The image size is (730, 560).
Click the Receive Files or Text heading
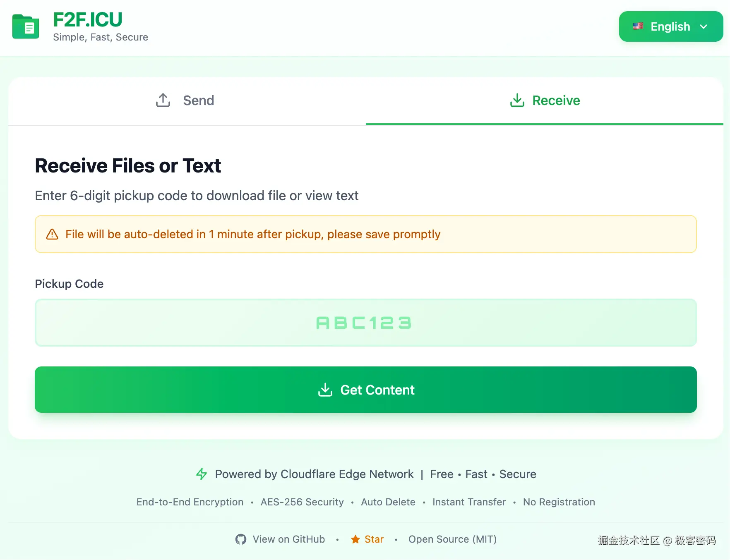coord(128,166)
